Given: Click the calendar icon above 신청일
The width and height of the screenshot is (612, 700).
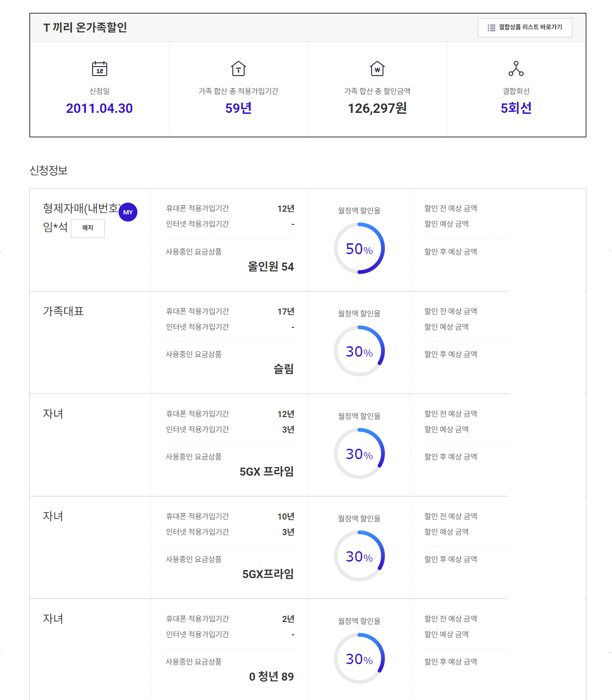Looking at the screenshot, I should [100, 68].
